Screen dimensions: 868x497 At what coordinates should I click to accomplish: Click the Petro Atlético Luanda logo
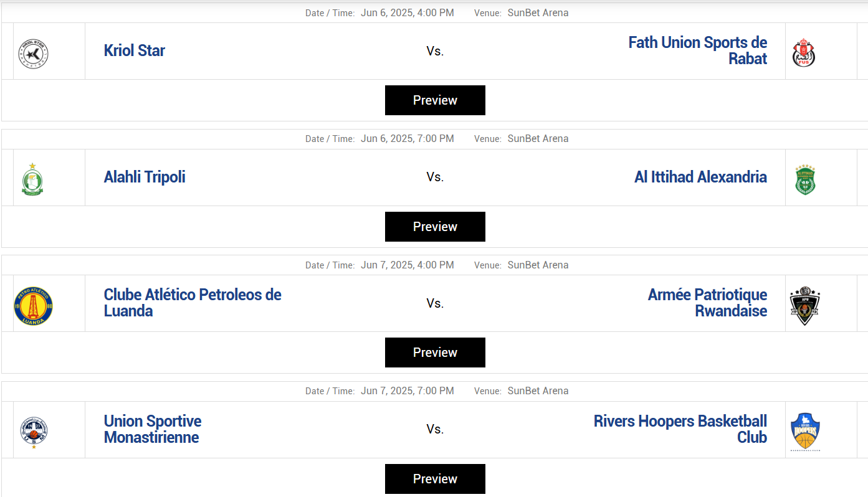tap(33, 306)
